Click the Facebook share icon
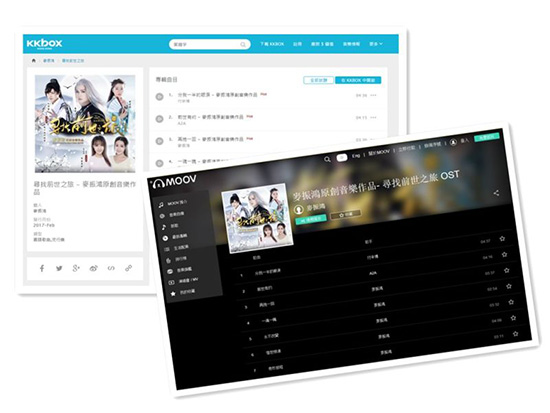Viewport: 550px width, 413px height. coord(42,268)
